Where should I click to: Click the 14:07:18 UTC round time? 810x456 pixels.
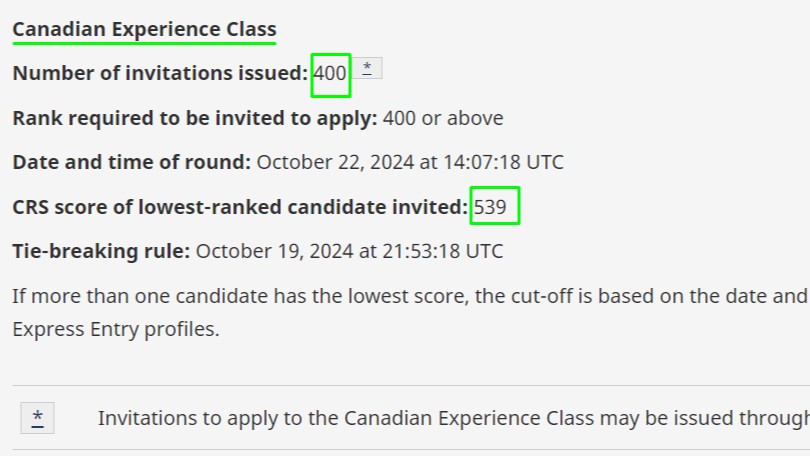click(x=503, y=162)
